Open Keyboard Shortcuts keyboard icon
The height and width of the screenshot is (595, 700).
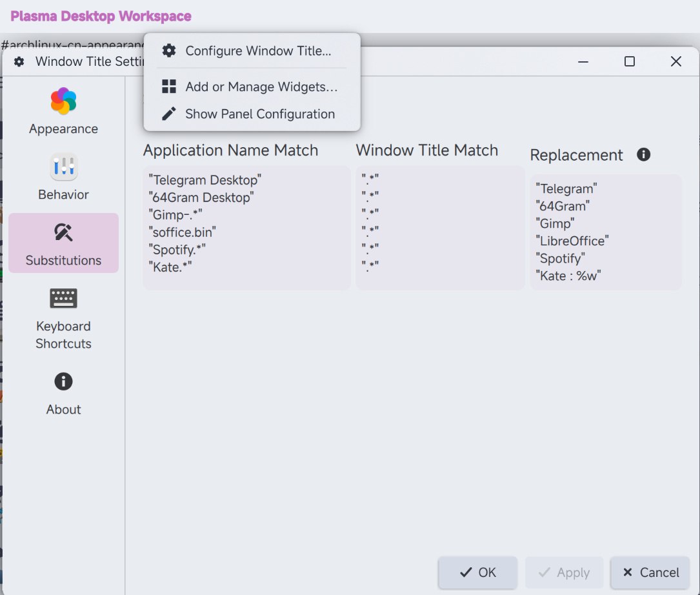click(63, 298)
